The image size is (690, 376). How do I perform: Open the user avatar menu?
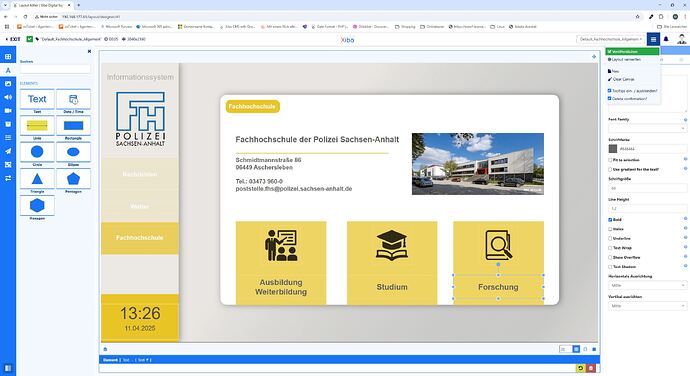[x=682, y=39]
